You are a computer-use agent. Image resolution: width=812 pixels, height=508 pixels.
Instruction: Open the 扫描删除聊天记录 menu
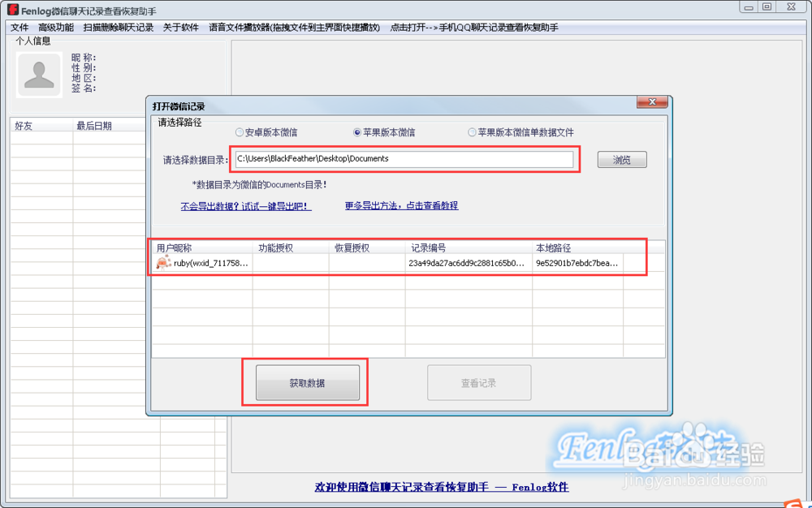click(x=118, y=28)
